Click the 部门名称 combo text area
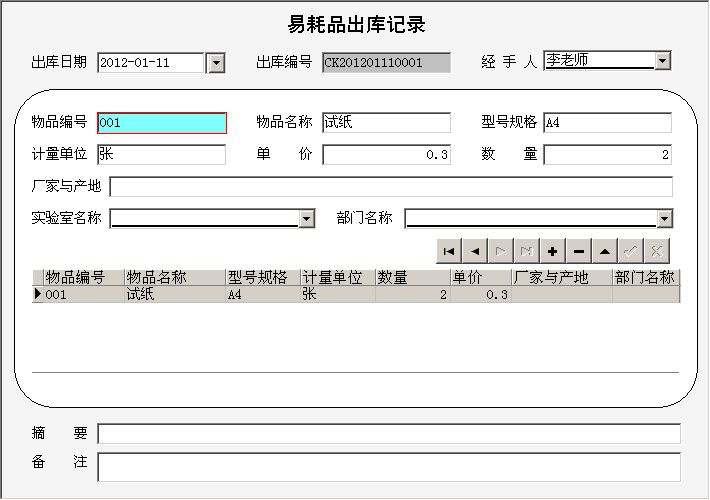The image size is (710, 500). [530, 219]
